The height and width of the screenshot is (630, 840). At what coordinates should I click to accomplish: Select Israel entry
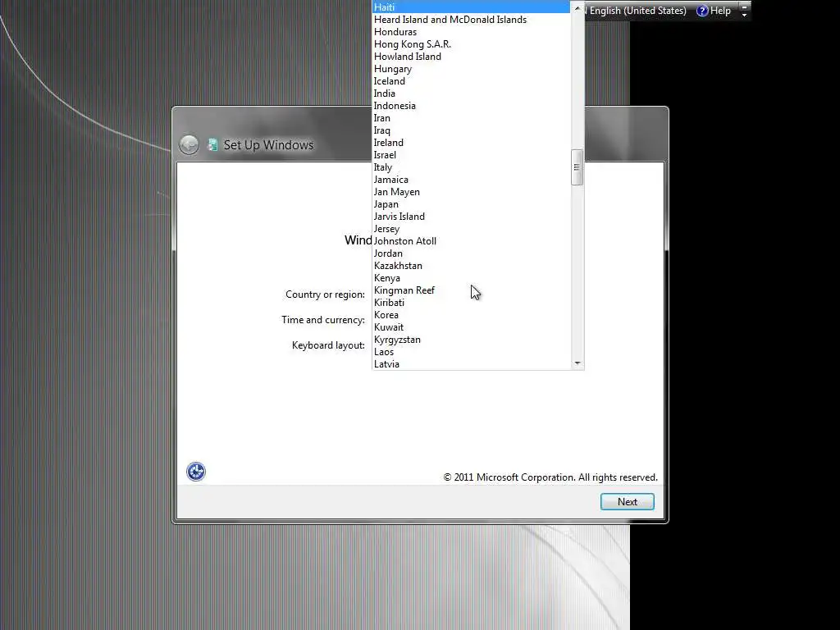click(x=471, y=155)
